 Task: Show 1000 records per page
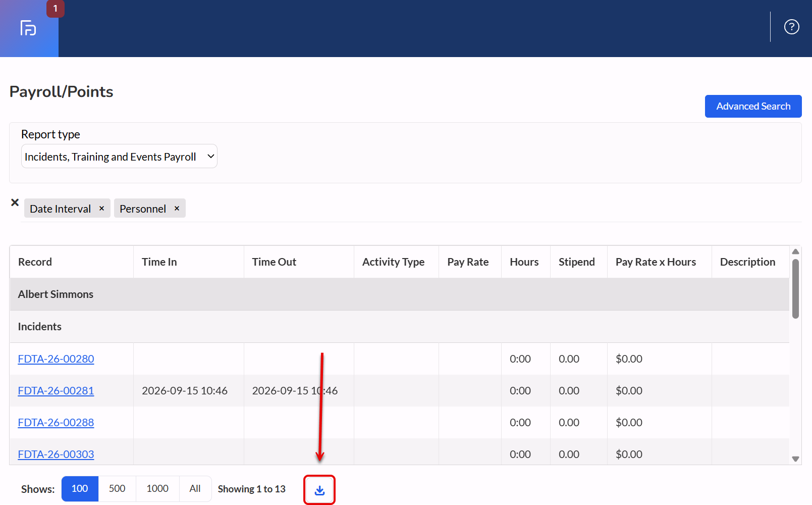tap(157, 488)
